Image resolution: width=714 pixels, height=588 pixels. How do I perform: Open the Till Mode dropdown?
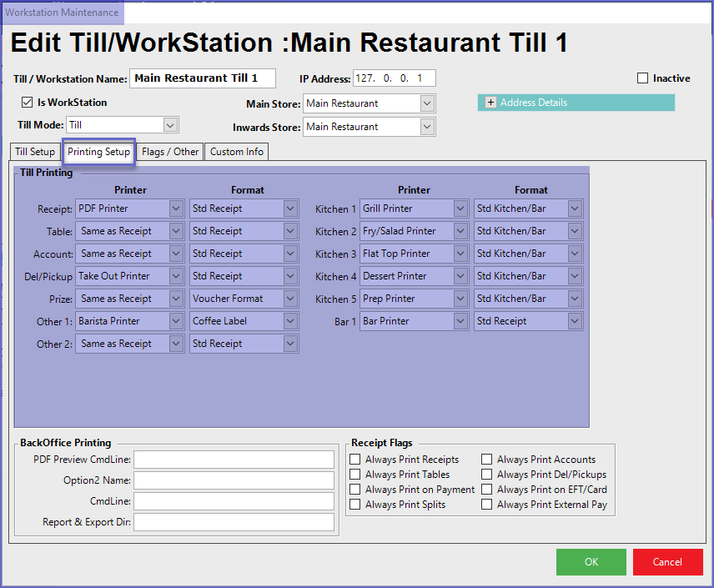(x=170, y=125)
